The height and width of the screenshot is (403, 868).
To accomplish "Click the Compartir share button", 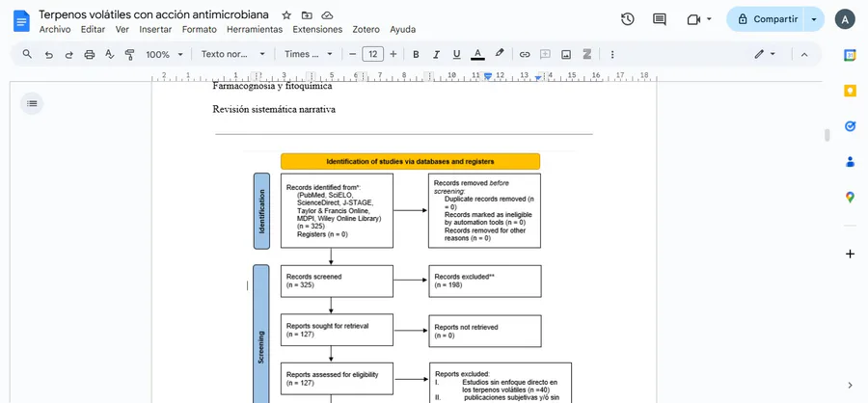I will [x=766, y=19].
